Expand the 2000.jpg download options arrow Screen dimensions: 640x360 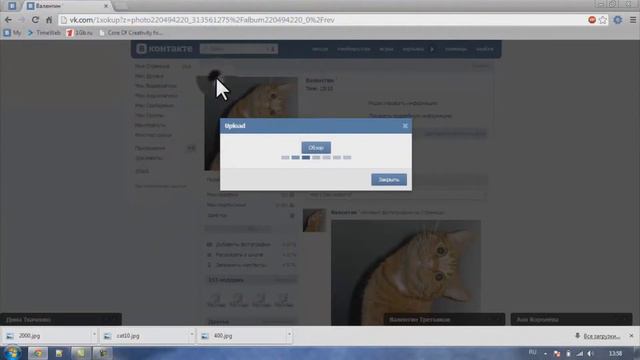(94, 335)
